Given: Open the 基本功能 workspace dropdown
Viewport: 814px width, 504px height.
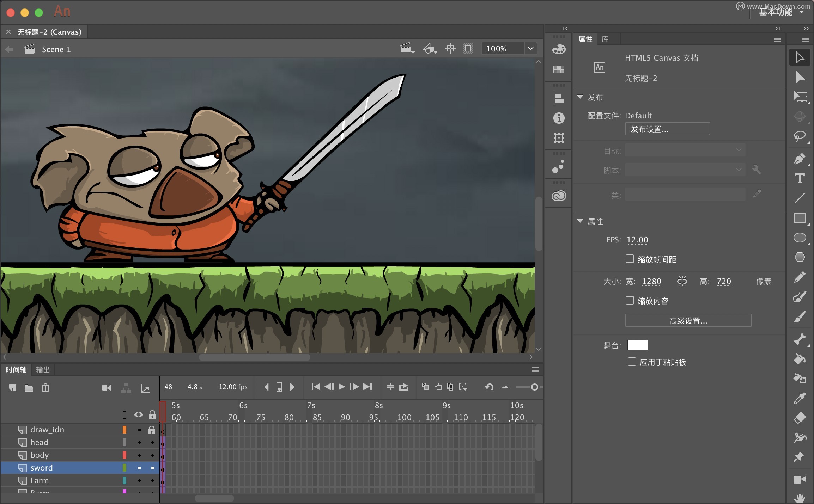Looking at the screenshot, I should click(x=781, y=12).
